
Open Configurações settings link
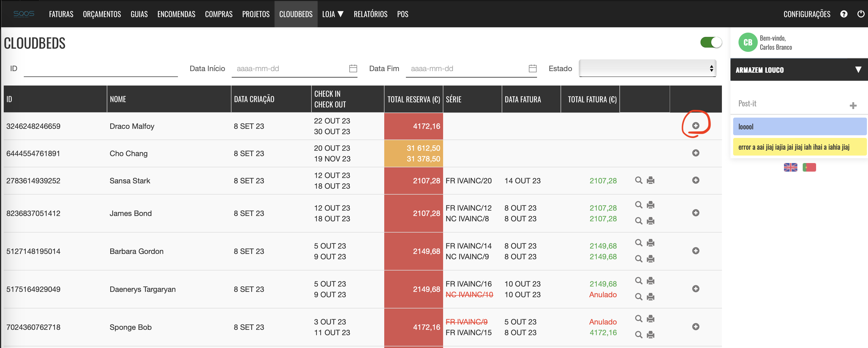coord(807,14)
